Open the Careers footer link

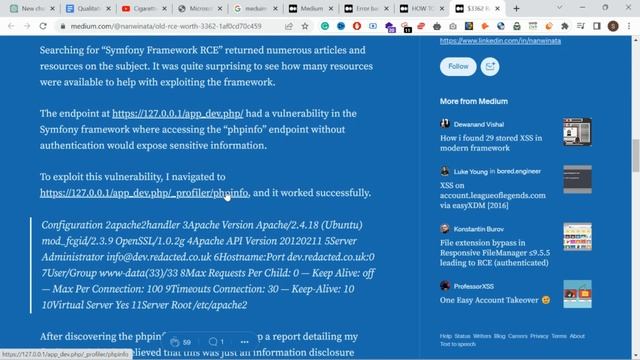518,336
